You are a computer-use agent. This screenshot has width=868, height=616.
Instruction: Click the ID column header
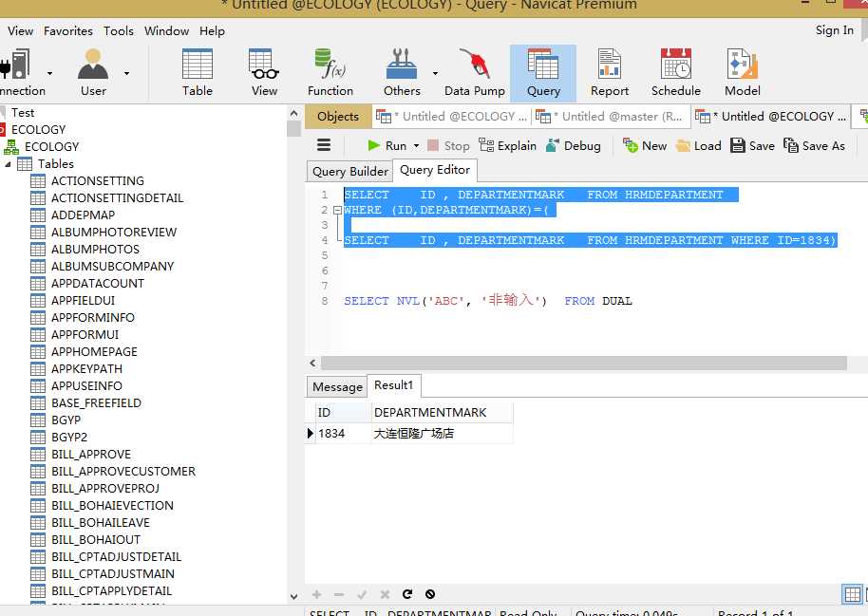(343, 412)
